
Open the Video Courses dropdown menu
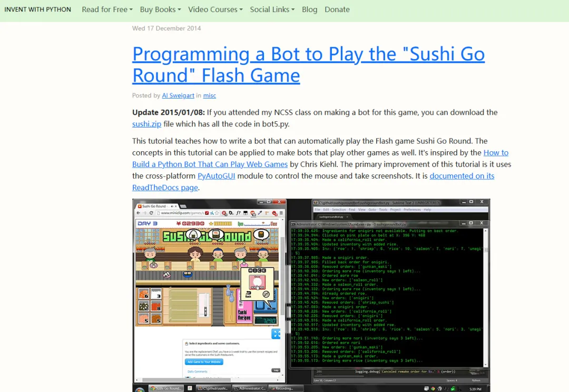click(x=215, y=9)
